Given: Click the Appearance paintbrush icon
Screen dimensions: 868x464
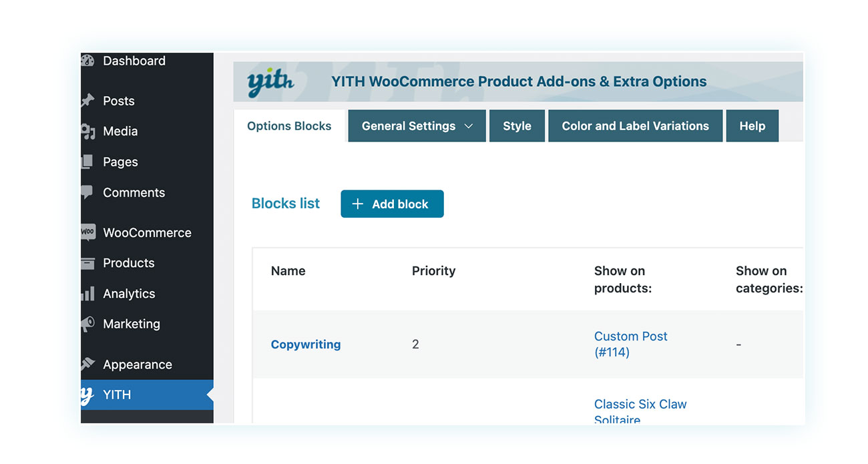Looking at the screenshot, I should coord(87,365).
